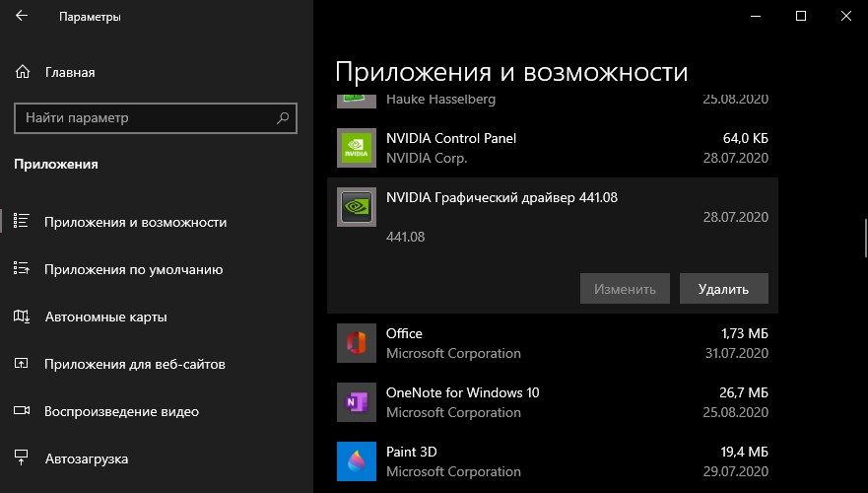Maximize the Settings window

800,16
